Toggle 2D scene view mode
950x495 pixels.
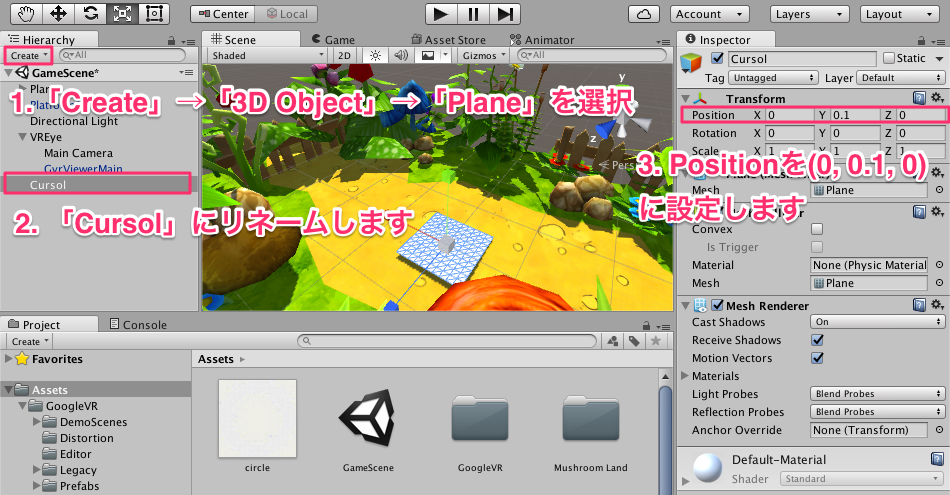click(344, 56)
